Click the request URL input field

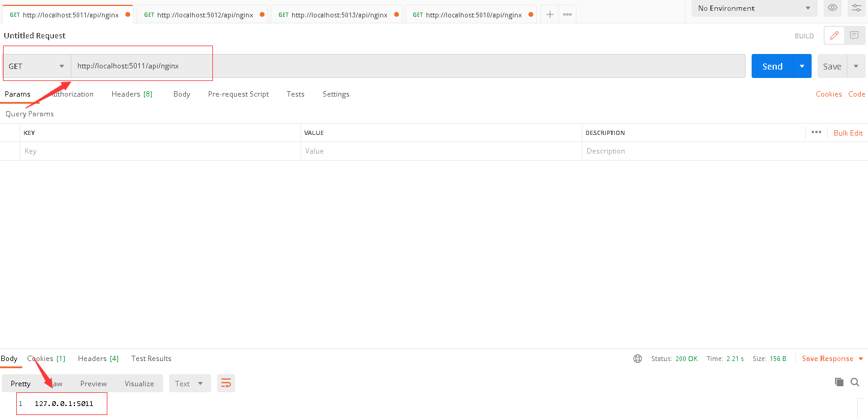point(408,66)
